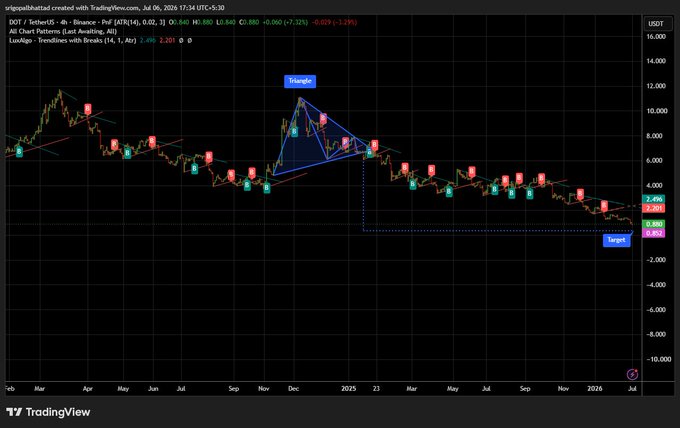The height and width of the screenshot is (428, 680).
Task: Click the 2025 label on time axis
Action: point(349,389)
